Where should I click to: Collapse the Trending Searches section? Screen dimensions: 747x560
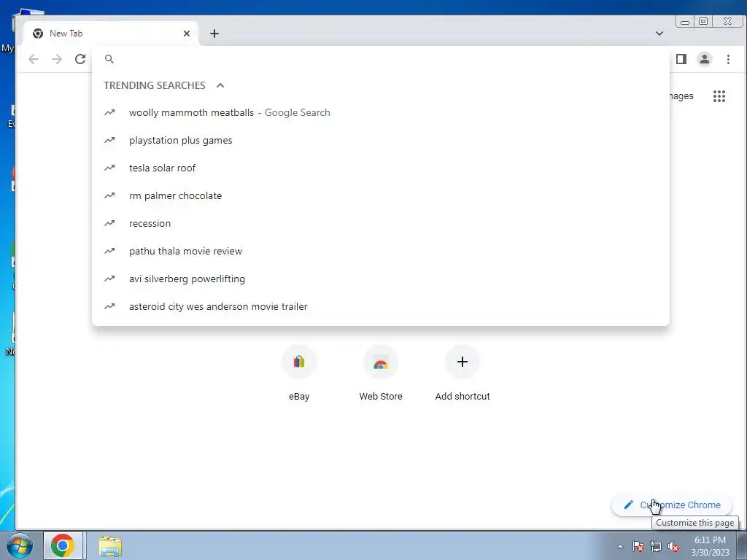(x=220, y=85)
